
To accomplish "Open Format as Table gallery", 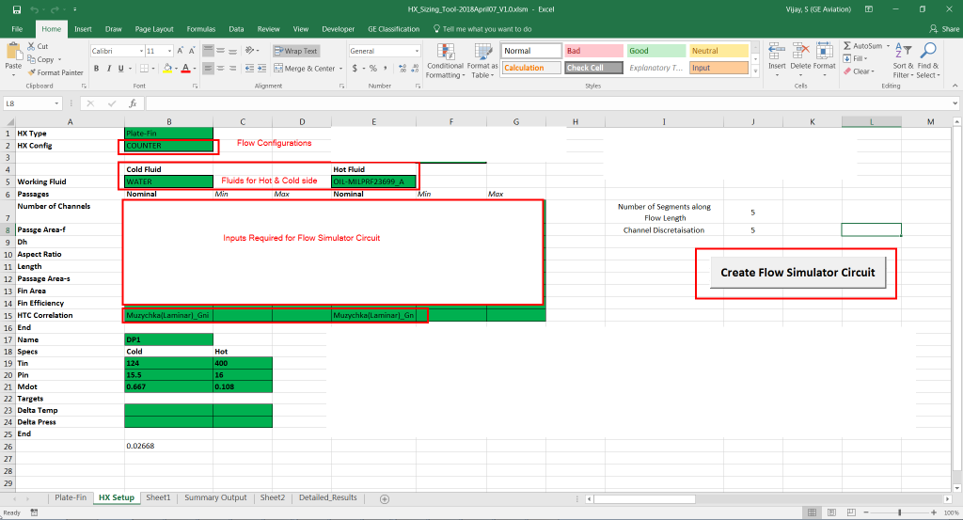I will pos(483,61).
